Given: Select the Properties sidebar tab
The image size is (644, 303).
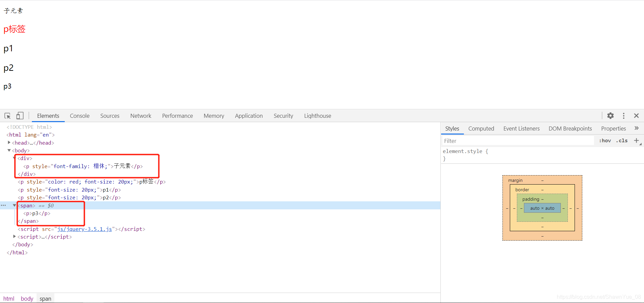Looking at the screenshot, I should point(613,129).
